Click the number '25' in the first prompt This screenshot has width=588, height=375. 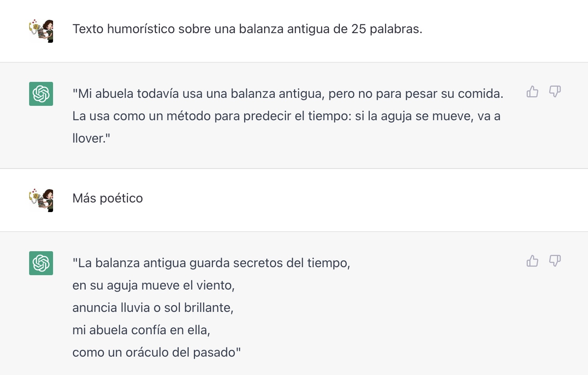(359, 29)
